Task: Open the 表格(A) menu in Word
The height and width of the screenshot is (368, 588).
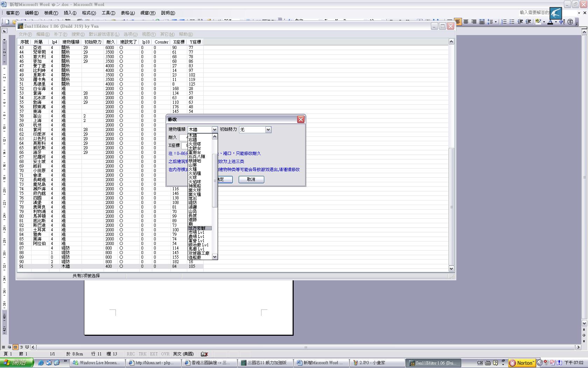Action: [x=128, y=13]
